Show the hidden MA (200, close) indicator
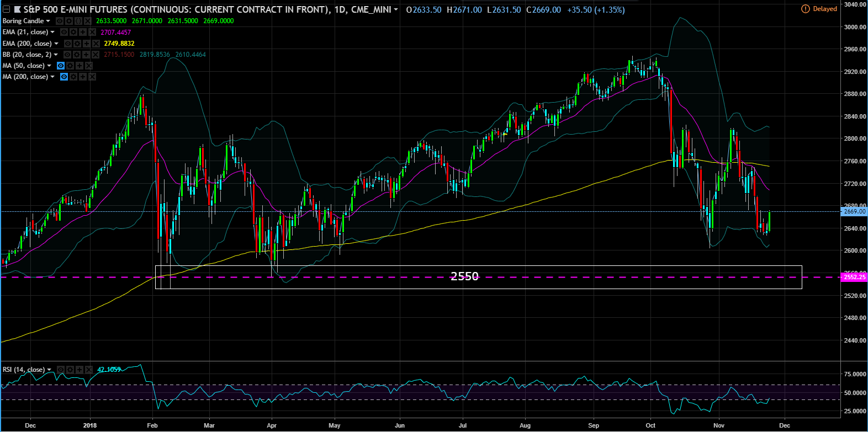 tap(64, 77)
